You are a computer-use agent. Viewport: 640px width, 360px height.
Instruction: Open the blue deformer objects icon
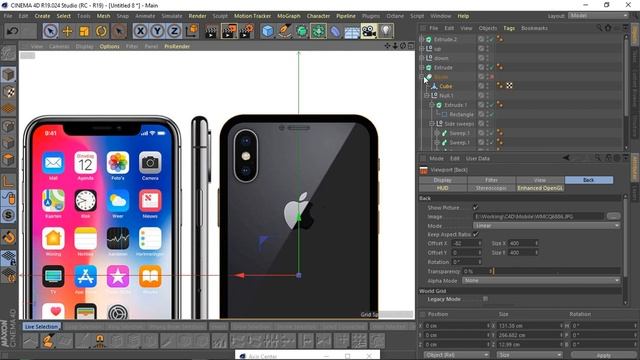(335, 31)
